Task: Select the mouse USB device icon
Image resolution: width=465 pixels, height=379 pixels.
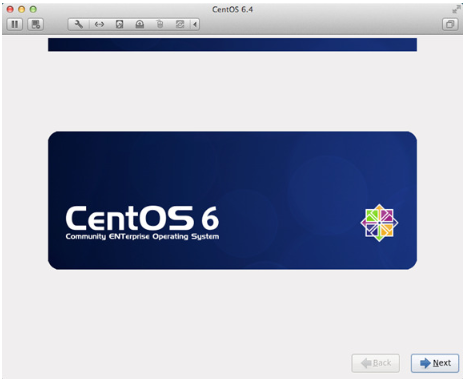Action: coord(160,24)
